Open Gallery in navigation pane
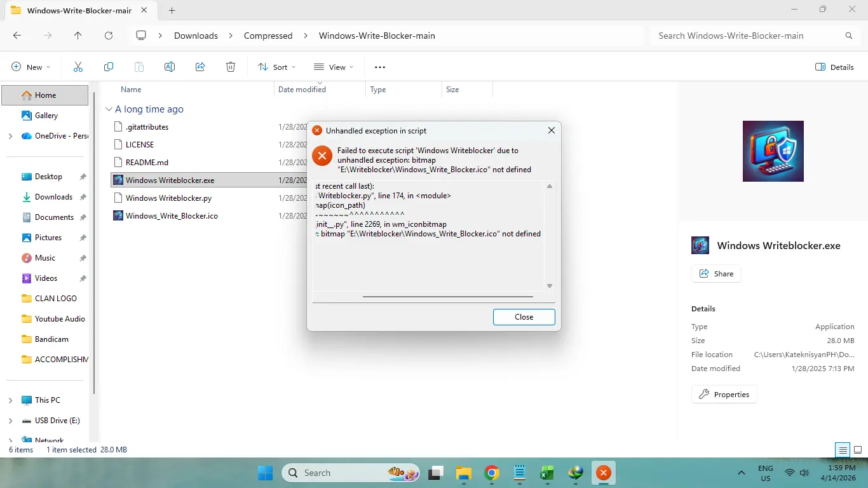The height and width of the screenshot is (488, 868). [46, 116]
